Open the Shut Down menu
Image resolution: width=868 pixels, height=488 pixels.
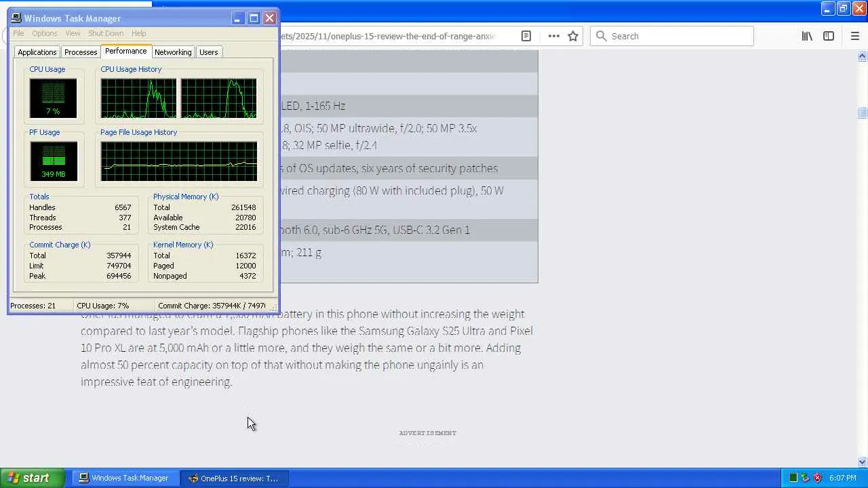[x=106, y=33]
